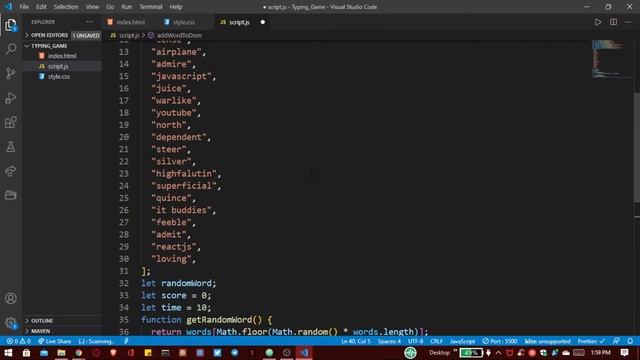The height and width of the screenshot is (360, 640).
Task: Change indentation Spaces: 4 setting
Action: click(389, 341)
